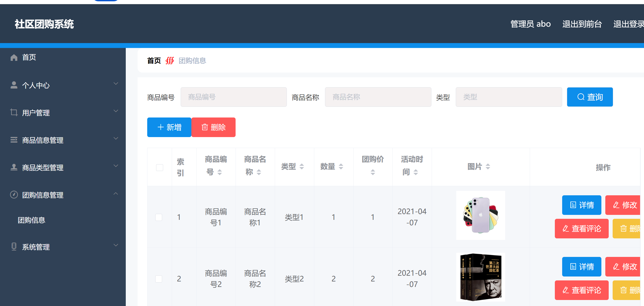Sort table by 数量 column arrows

click(x=341, y=167)
